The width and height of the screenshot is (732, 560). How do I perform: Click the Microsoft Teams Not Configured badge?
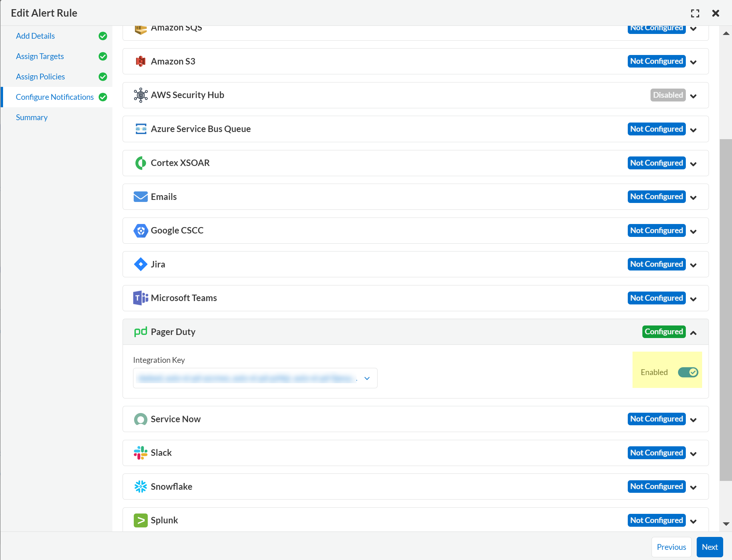(656, 298)
